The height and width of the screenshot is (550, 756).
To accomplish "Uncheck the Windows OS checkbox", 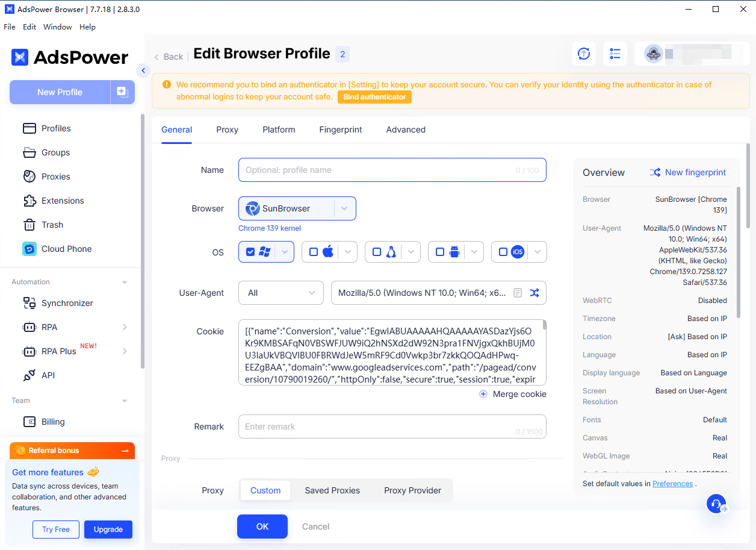I will (x=250, y=252).
